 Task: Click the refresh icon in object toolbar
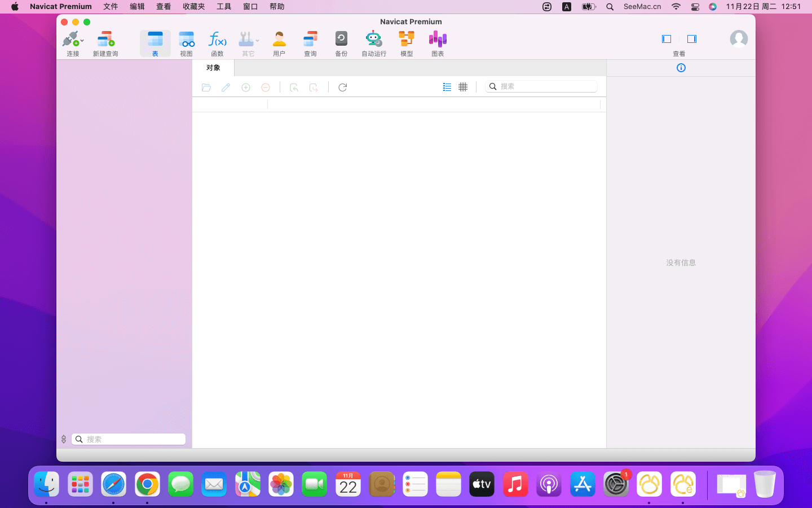click(343, 87)
